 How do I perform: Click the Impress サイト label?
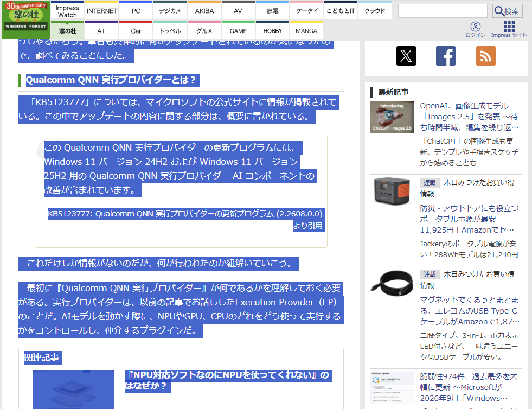509,35
